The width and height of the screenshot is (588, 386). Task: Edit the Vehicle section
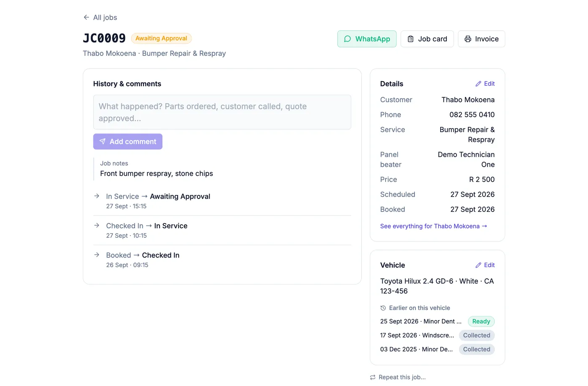tap(485, 265)
